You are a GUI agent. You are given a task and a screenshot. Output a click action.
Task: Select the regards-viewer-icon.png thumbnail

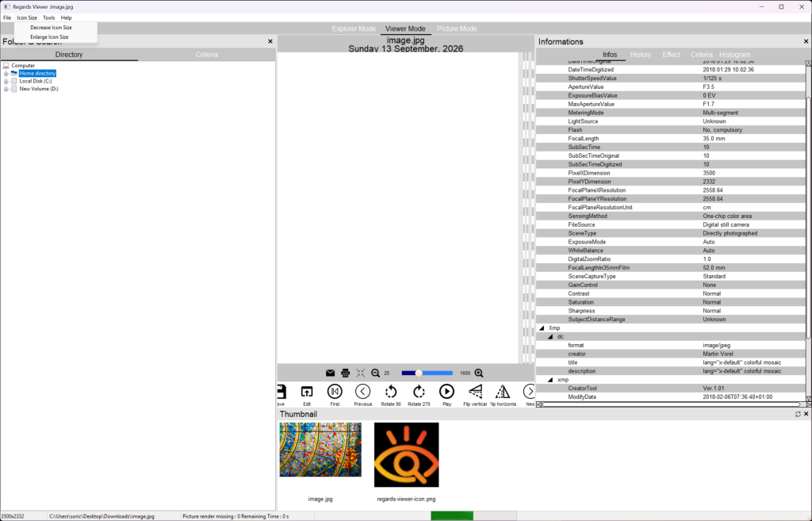407,454
